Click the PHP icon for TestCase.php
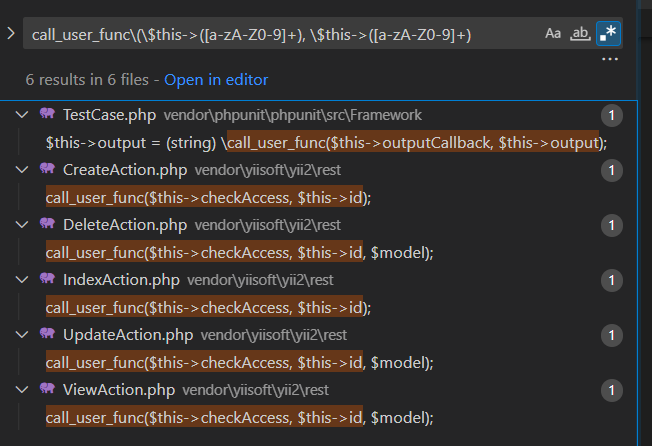652x446 pixels. point(47,115)
